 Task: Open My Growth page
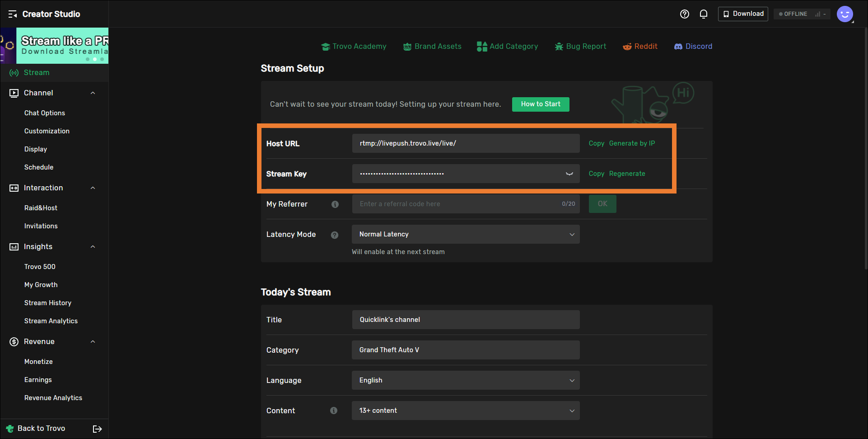pyautogui.click(x=41, y=285)
